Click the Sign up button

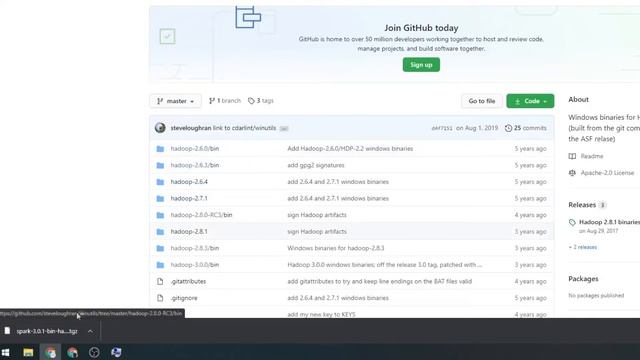point(421,64)
